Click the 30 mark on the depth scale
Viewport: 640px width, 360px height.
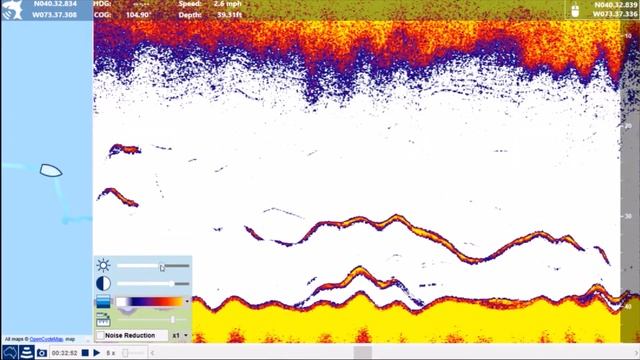point(628,216)
